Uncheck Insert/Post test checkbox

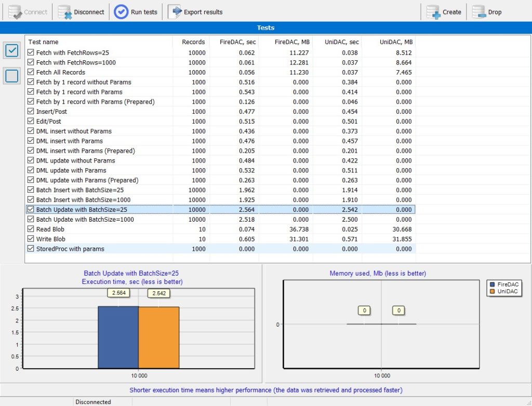click(31, 112)
